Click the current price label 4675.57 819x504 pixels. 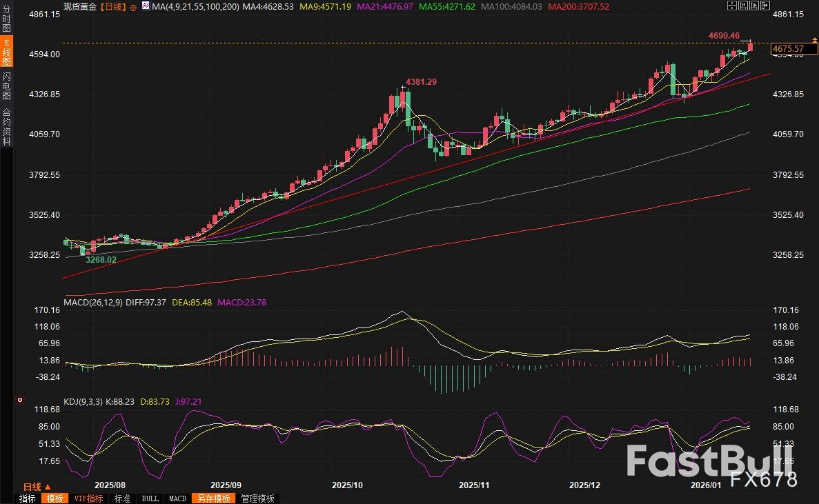pyautogui.click(x=788, y=49)
